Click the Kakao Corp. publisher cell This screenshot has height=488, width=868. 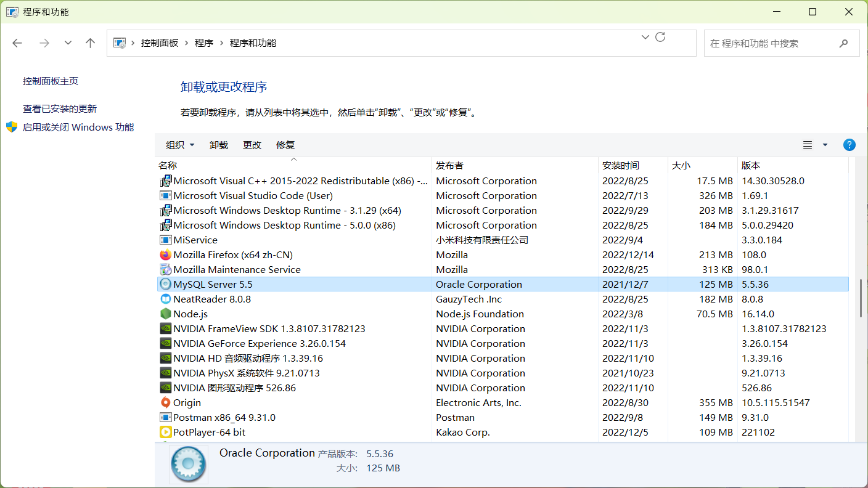click(x=462, y=432)
